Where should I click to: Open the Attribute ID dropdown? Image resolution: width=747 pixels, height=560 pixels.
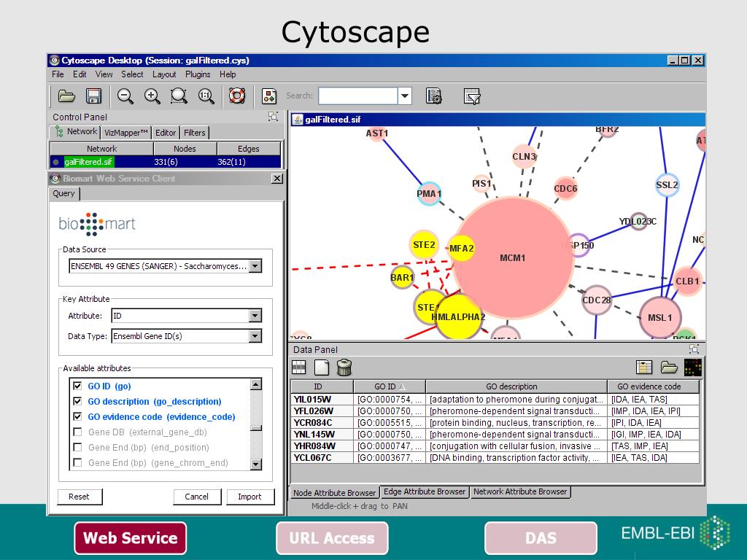pos(255,315)
